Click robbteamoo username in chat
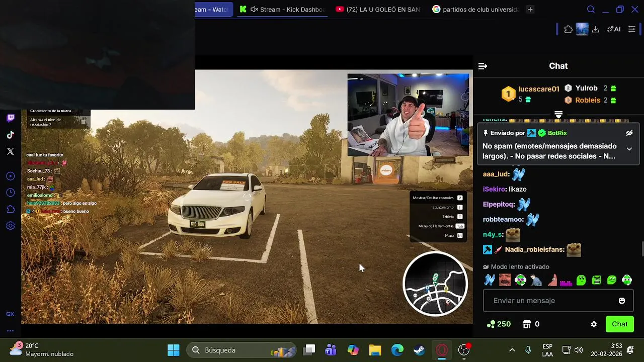The height and width of the screenshot is (362, 644). pyautogui.click(x=503, y=220)
